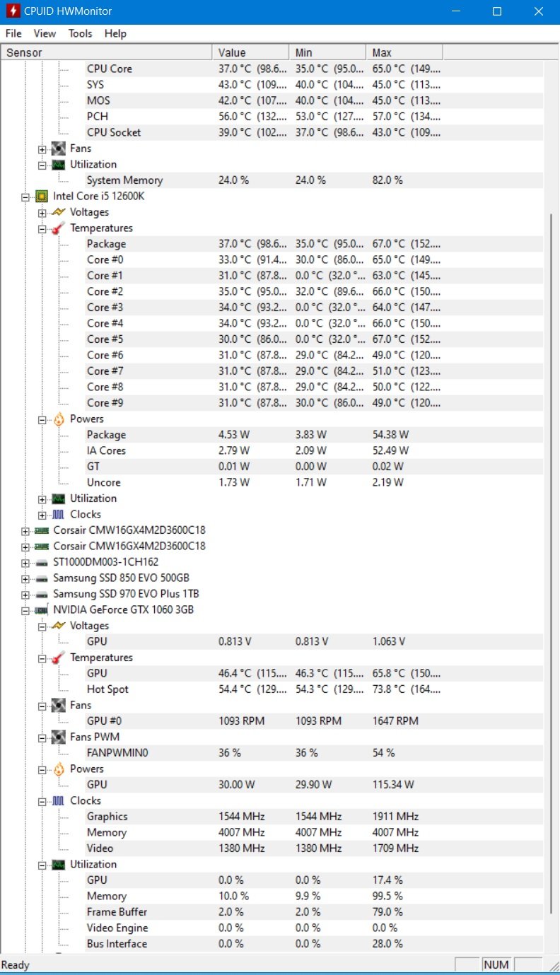Click the motherboard Utilization graph icon
Viewport: 560px width, 975px height.
pyautogui.click(x=59, y=164)
